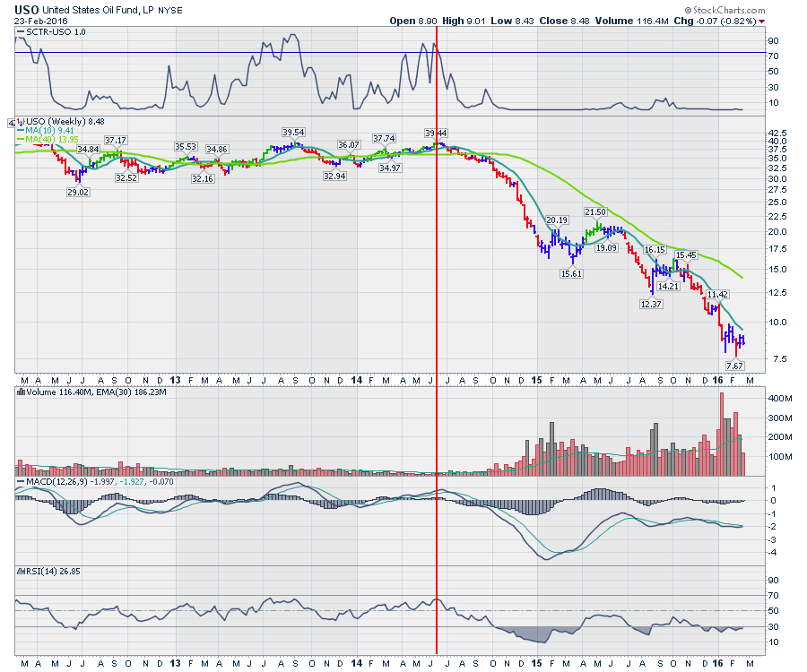Click the bar icon before USO (Weekly)
The height and width of the screenshot is (672, 807).
point(21,121)
